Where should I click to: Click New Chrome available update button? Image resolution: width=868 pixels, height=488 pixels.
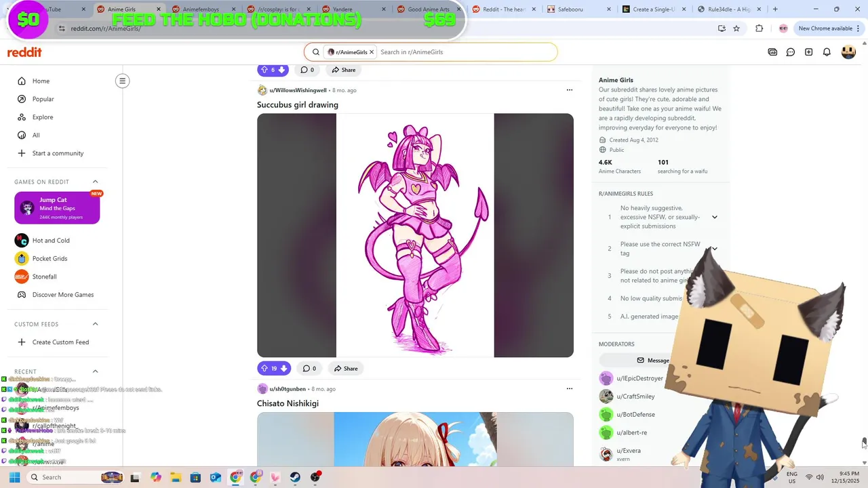click(x=825, y=28)
